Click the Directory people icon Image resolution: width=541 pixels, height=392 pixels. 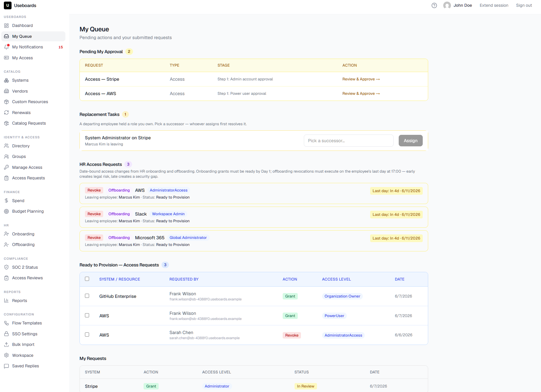tap(6, 146)
